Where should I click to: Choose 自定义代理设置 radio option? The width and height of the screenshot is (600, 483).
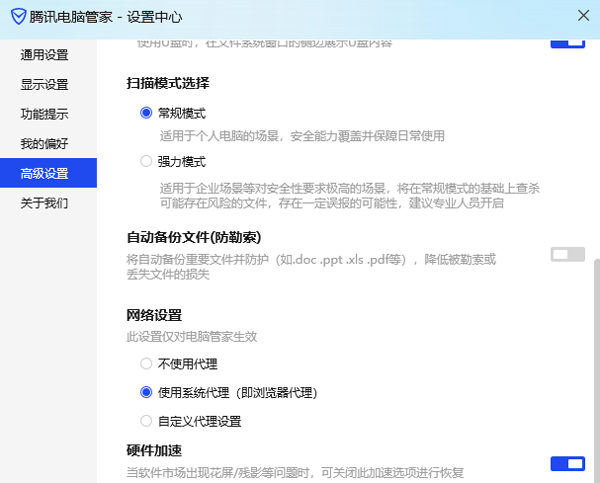point(146,421)
